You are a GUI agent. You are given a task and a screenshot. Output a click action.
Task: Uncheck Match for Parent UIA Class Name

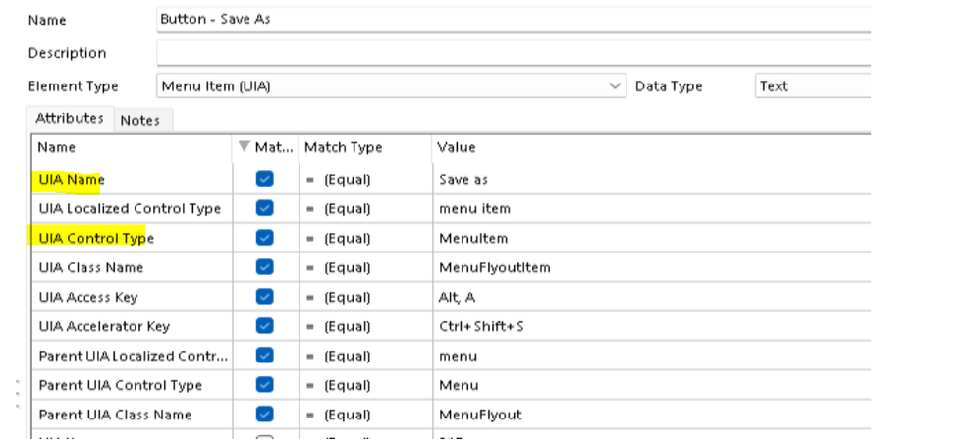[x=264, y=415]
